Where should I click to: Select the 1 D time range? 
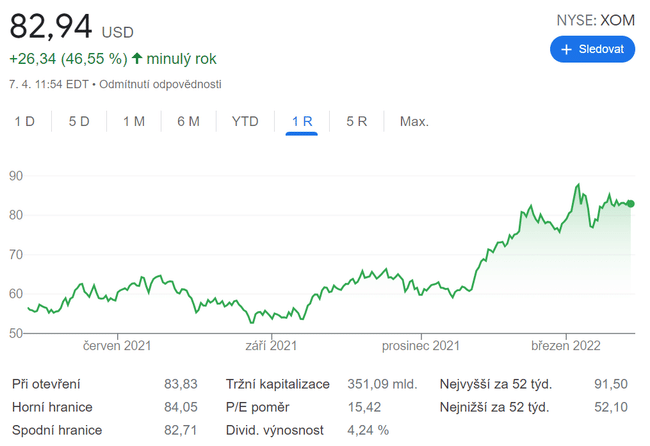click(x=25, y=121)
